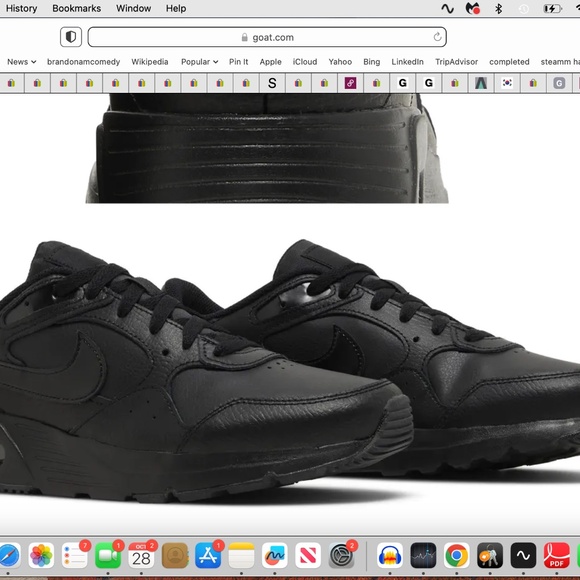Image resolution: width=580 pixels, height=580 pixels.
Task: Open Google Chrome from the Dock
Action: pos(456,555)
